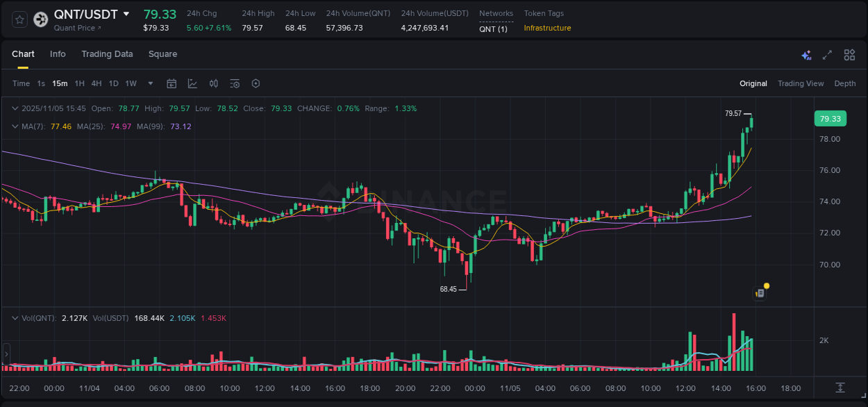Open the order visualization candlestick icon
This screenshot has height=407, width=868.
coord(214,83)
